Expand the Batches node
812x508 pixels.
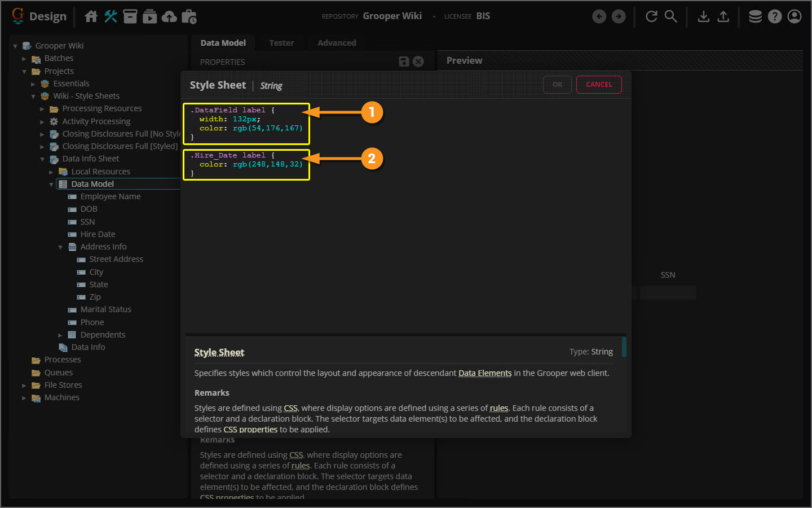click(24, 59)
